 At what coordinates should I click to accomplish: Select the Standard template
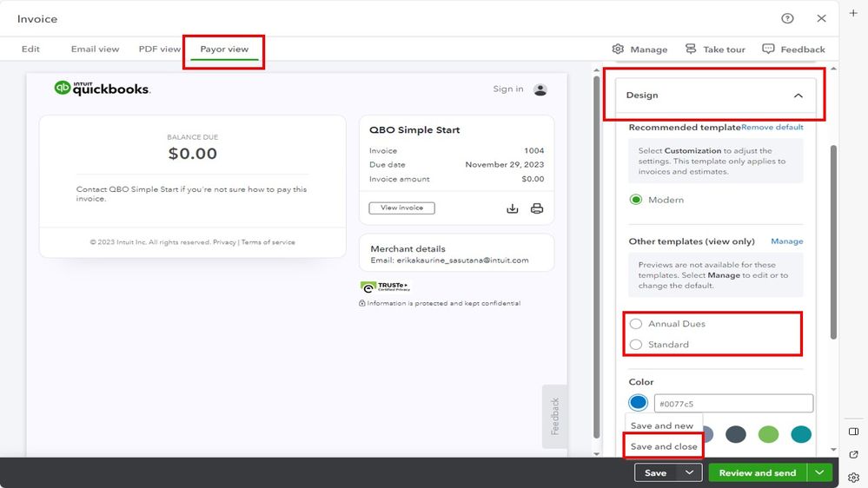pos(636,344)
